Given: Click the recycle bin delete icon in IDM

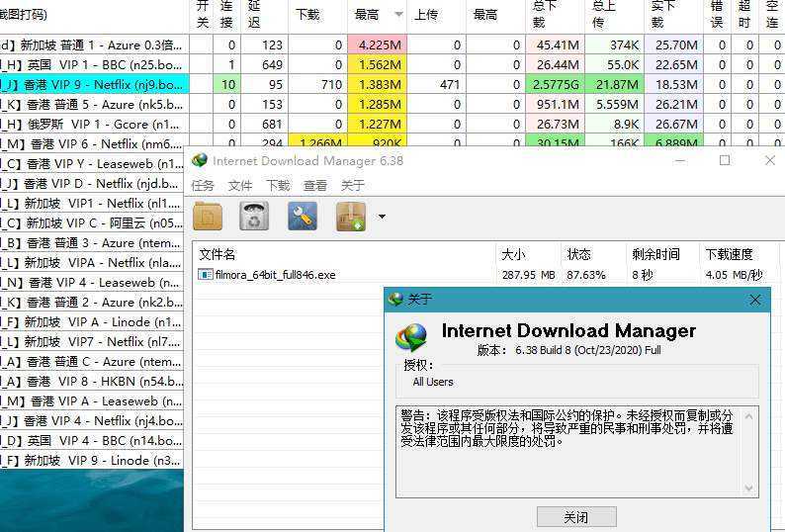Looking at the screenshot, I should tap(254, 217).
